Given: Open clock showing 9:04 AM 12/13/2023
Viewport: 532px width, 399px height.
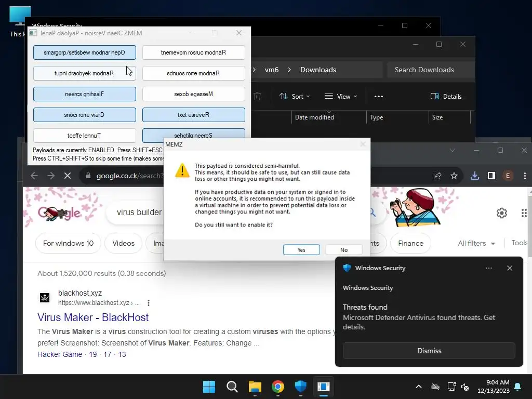Looking at the screenshot, I should pos(494,387).
